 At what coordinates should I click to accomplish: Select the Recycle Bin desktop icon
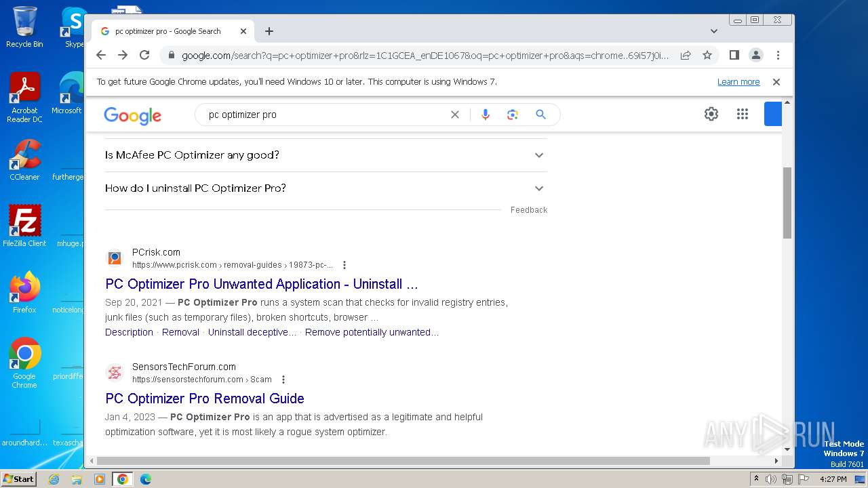[x=24, y=27]
